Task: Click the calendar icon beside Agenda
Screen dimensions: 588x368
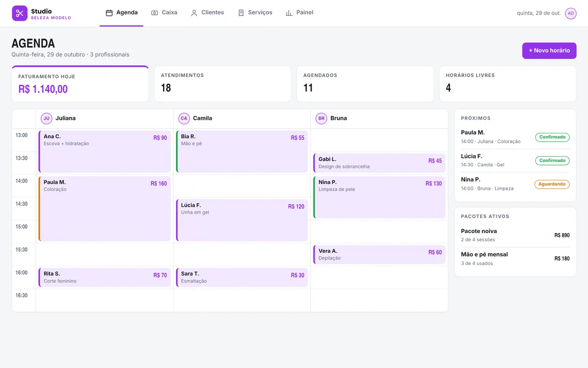Action: pos(109,13)
